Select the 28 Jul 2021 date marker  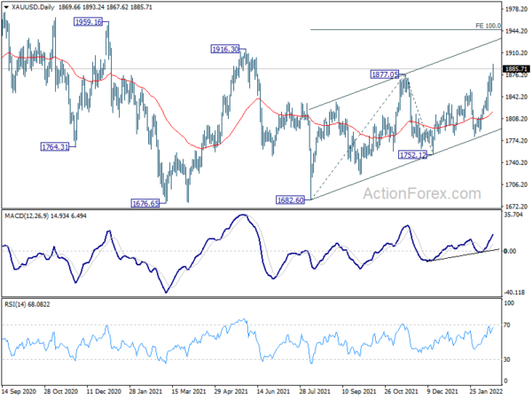317,390
